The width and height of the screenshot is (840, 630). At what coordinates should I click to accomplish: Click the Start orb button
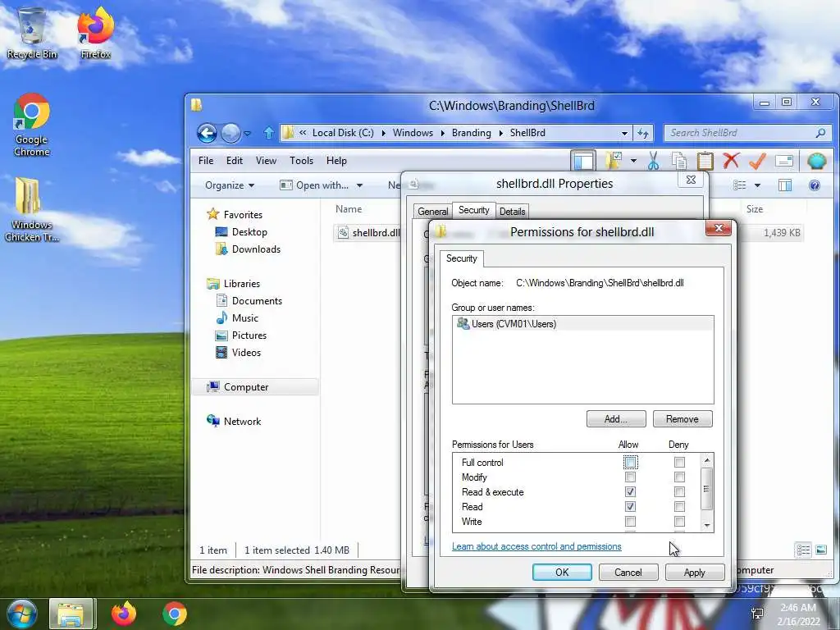coord(22,614)
